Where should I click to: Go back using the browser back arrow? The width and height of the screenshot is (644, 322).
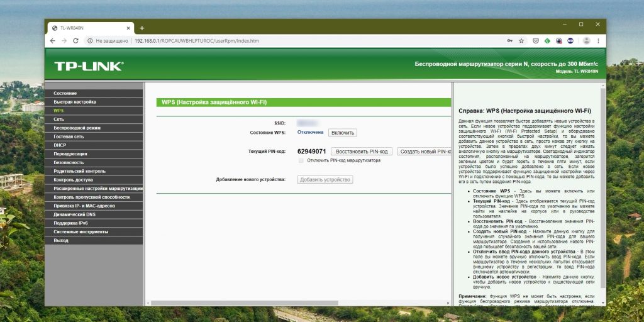click(x=53, y=40)
